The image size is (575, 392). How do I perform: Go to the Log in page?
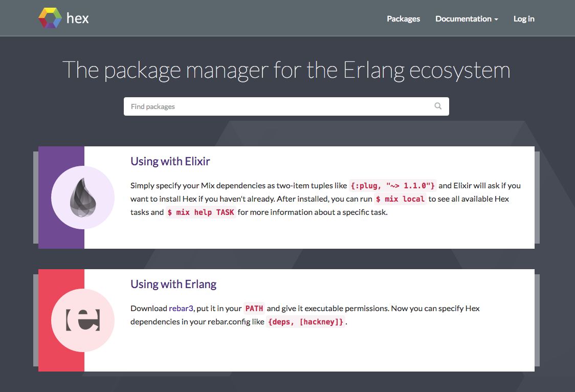[524, 19]
